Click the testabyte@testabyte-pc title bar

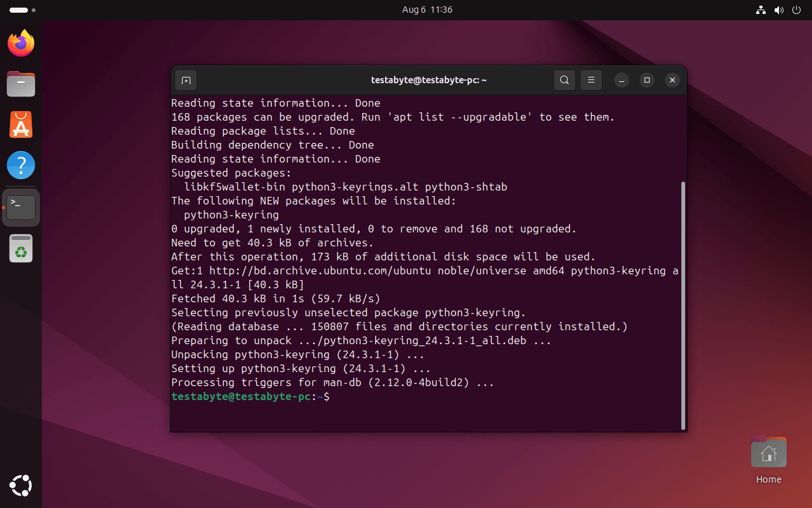click(x=429, y=80)
